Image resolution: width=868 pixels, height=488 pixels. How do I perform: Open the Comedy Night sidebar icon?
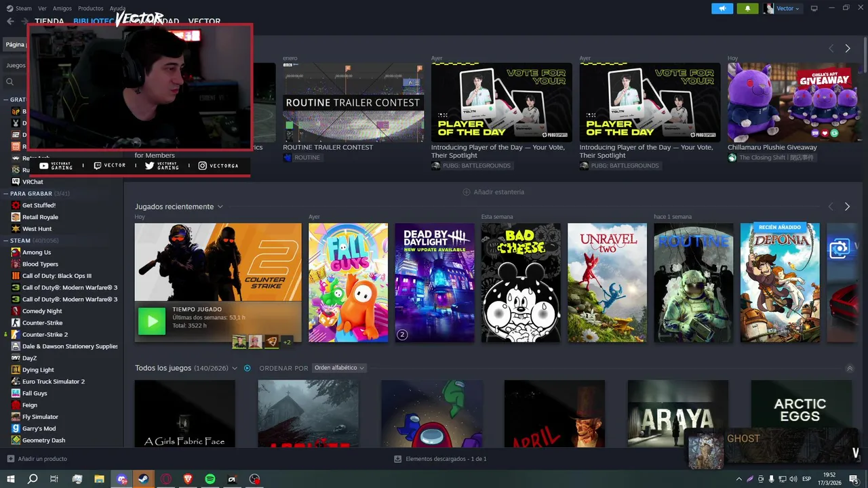(x=16, y=311)
